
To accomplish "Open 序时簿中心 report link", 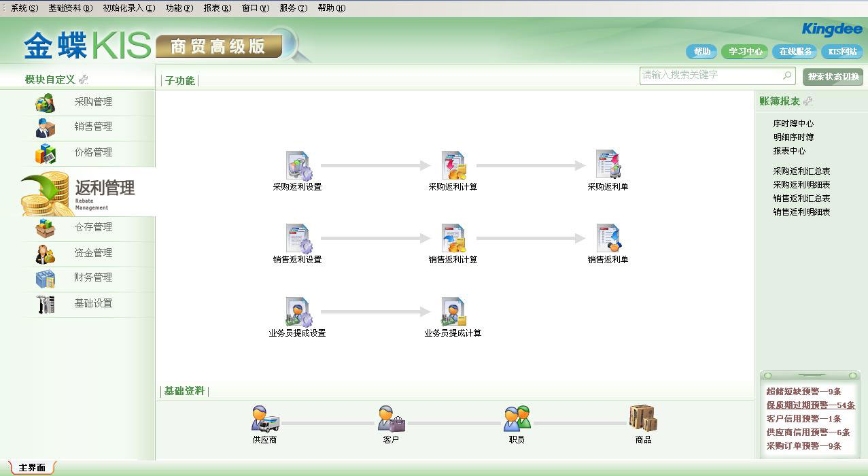I will tap(793, 124).
